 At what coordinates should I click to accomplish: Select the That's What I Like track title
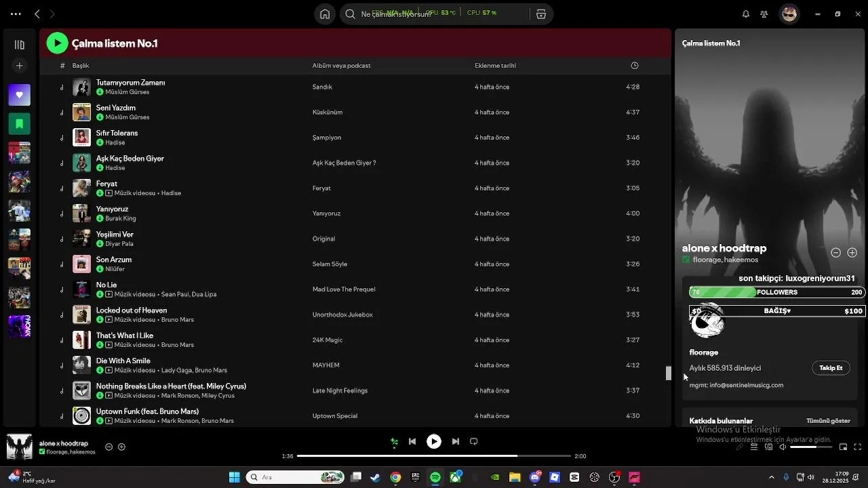(x=125, y=335)
